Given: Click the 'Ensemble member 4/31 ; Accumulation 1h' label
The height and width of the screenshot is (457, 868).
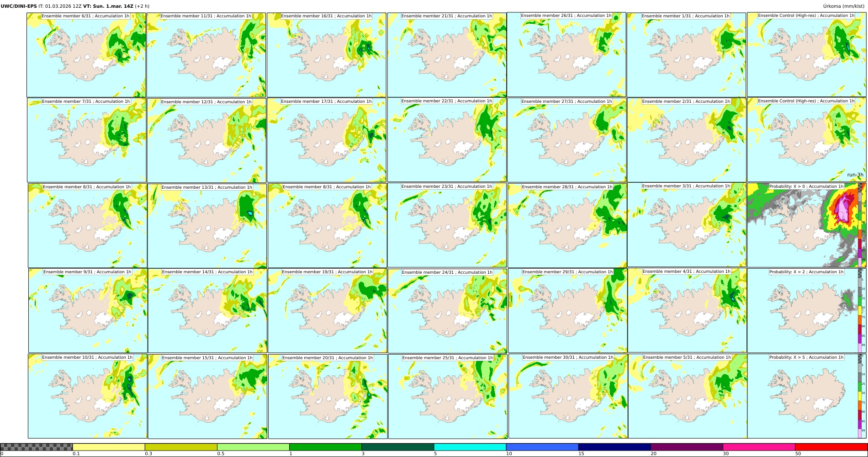Looking at the screenshot, I should click(687, 271).
